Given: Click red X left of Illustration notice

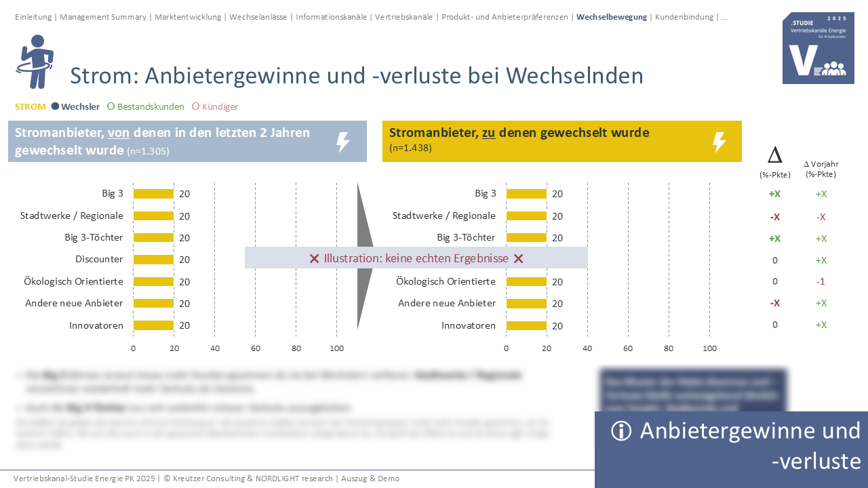Looking at the screenshot, I should point(314,258).
